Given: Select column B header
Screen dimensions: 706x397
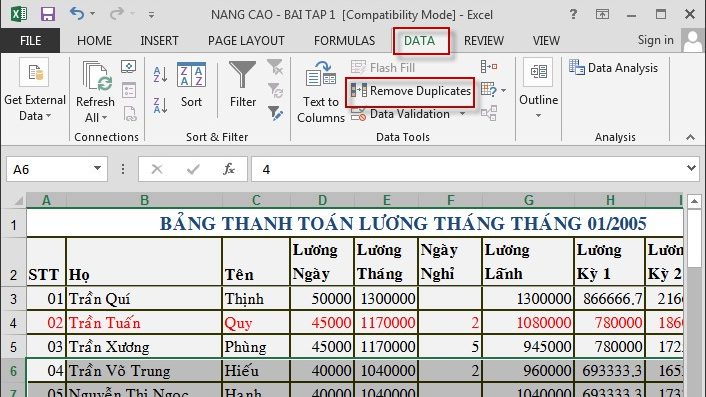Looking at the screenshot, I should [x=144, y=200].
